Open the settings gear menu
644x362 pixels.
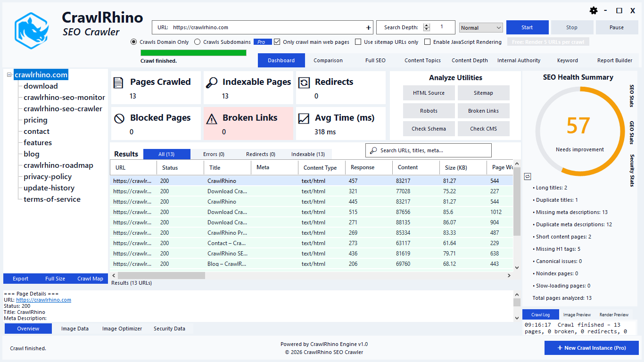594,10
